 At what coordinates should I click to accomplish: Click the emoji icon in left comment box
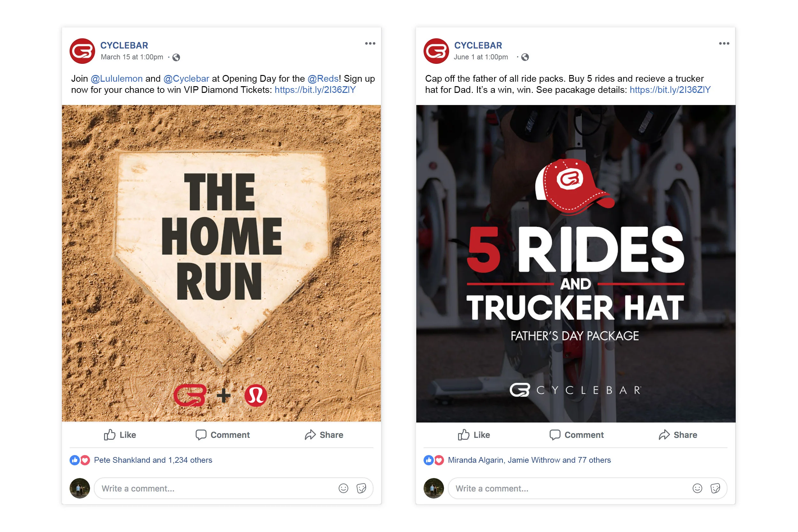pos(343,488)
